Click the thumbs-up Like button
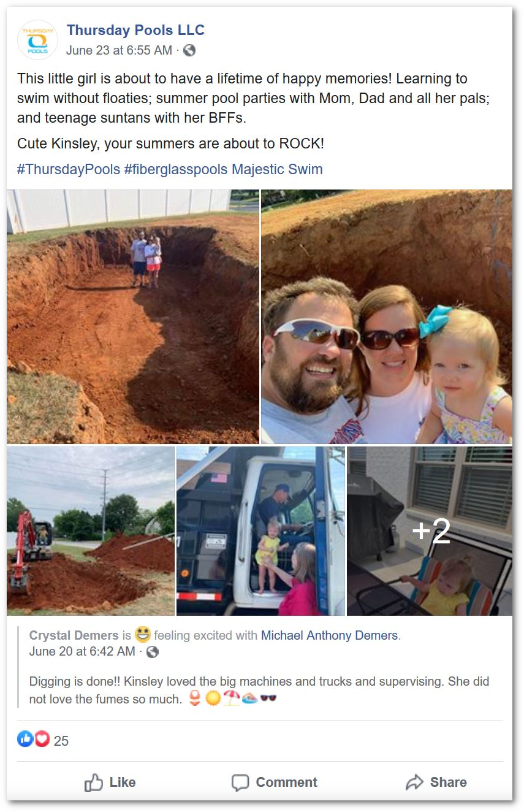Viewport: 524px width, 812px height. click(x=110, y=782)
